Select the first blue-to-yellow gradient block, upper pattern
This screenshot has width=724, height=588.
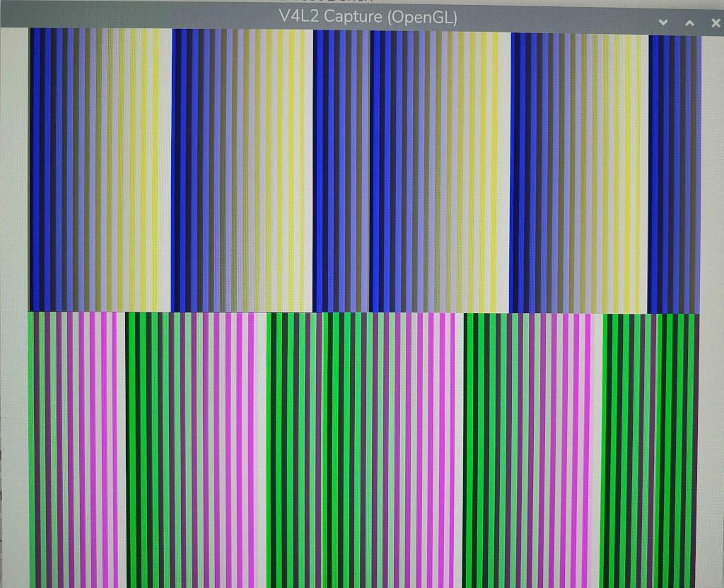click(x=100, y=170)
